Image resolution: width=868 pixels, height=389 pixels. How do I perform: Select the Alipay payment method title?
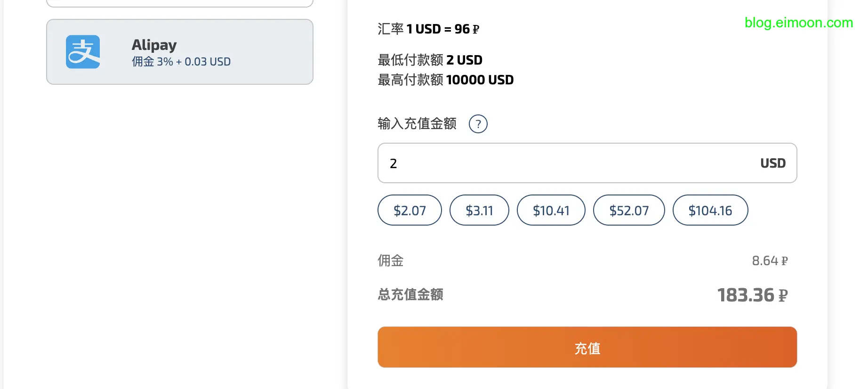154,45
